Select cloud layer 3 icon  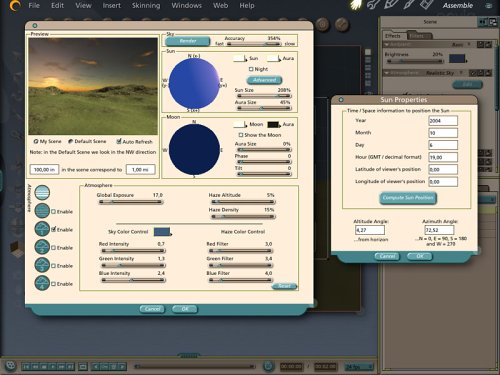click(x=42, y=265)
